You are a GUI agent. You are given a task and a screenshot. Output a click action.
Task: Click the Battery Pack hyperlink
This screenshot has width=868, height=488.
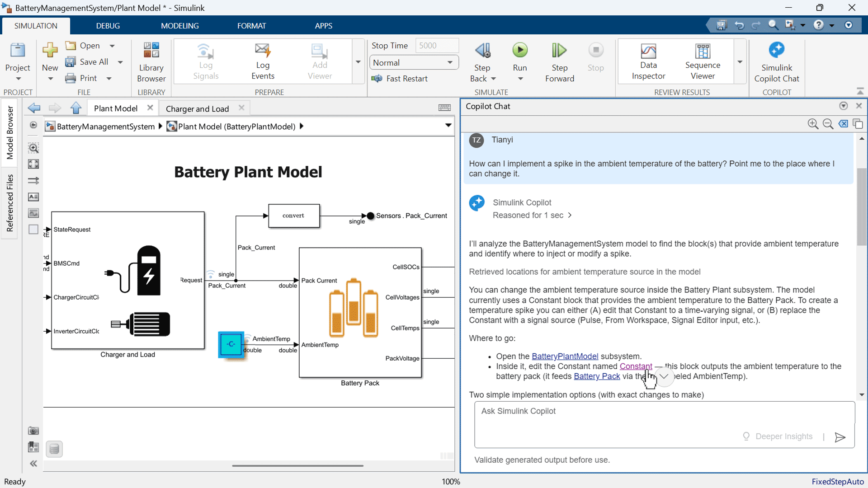tap(596, 376)
